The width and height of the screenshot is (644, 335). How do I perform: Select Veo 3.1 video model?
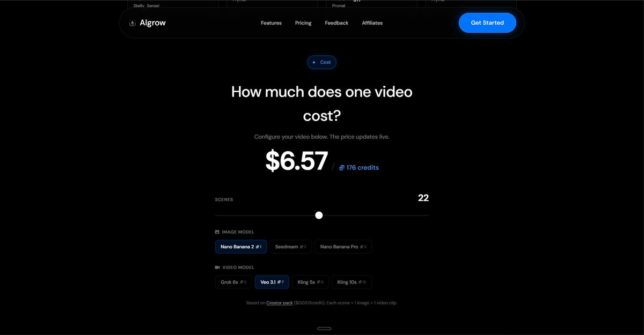point(272,282)
